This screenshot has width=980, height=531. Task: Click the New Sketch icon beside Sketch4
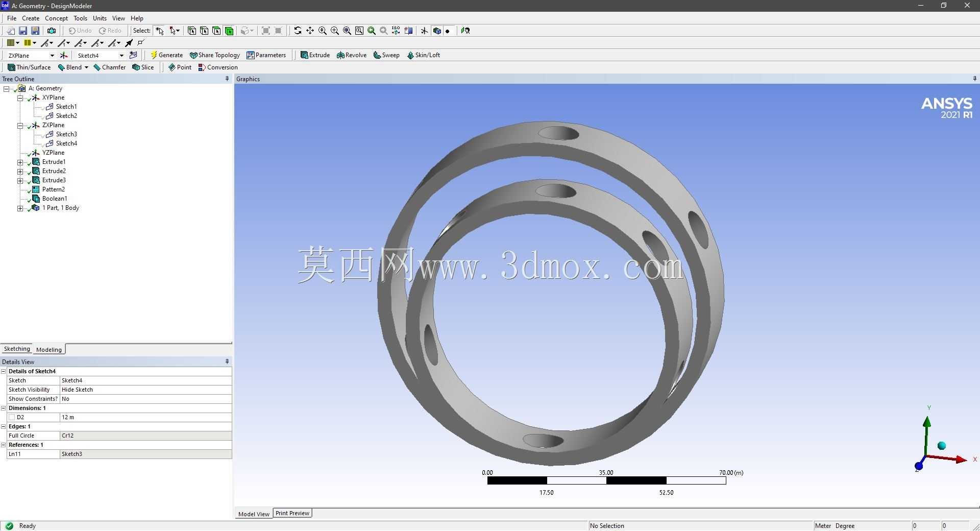pyautogui.click(x=133, y=55)
